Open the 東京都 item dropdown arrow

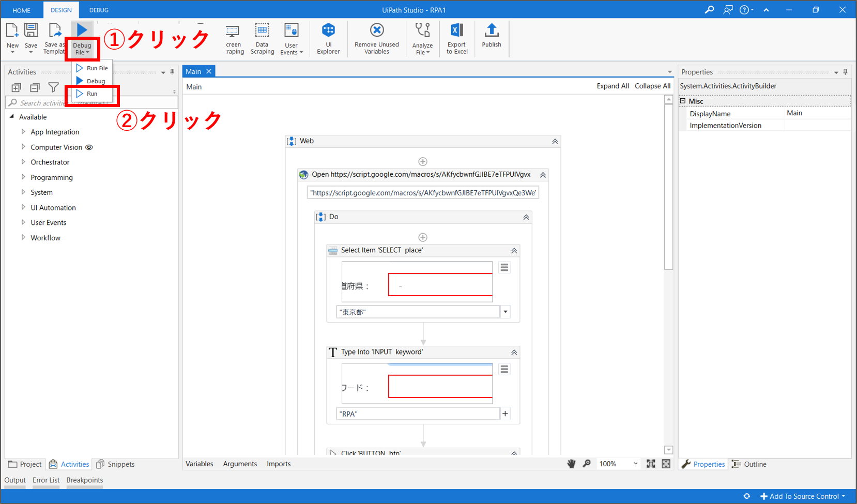(x=506, y=312)
